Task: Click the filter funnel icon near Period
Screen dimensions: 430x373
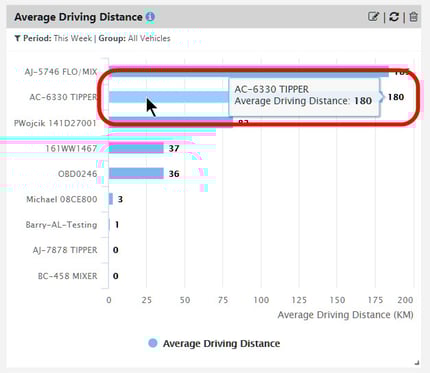Action: [17, 39]
